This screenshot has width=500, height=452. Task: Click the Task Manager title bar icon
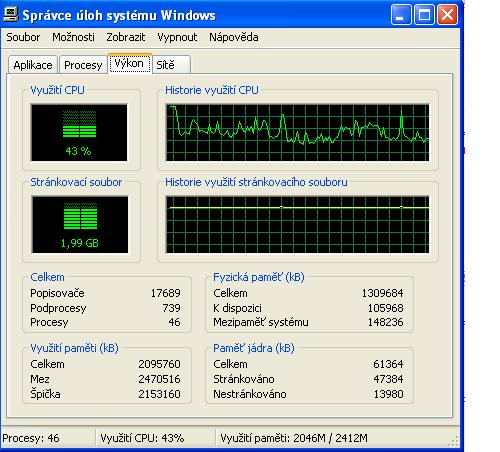(11, 15)
